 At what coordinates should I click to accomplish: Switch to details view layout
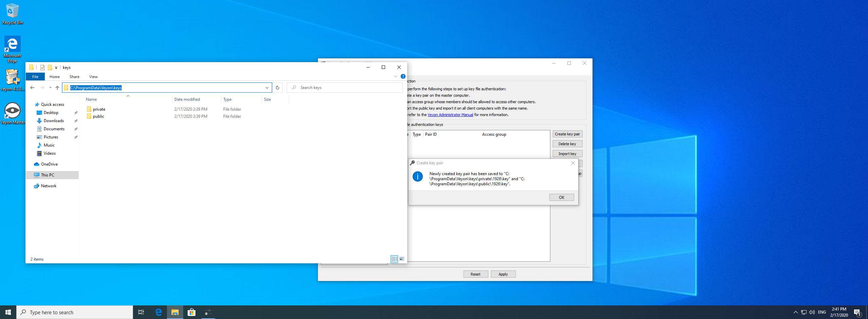click(394, 259)
